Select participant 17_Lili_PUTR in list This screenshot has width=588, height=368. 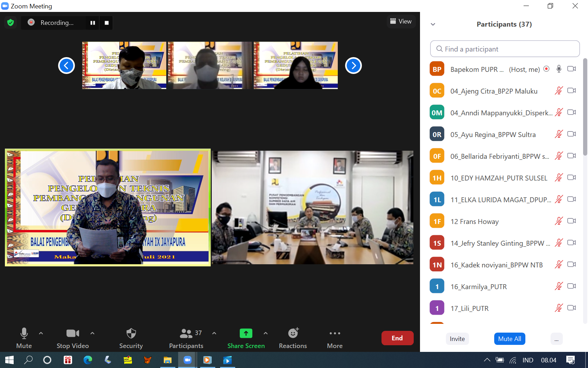point(504,308)
